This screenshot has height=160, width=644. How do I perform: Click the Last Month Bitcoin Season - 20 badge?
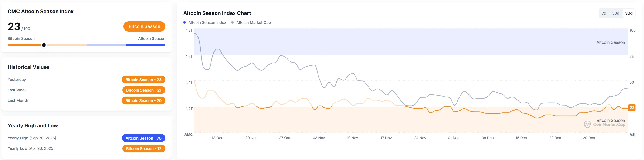click(143, 100)
